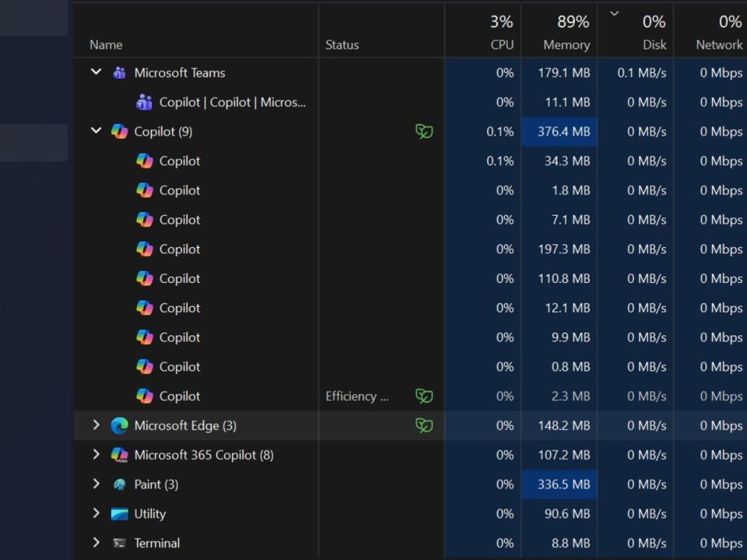Click the Paint app icon
Screen dimensions: 747x560
point(119,484)
